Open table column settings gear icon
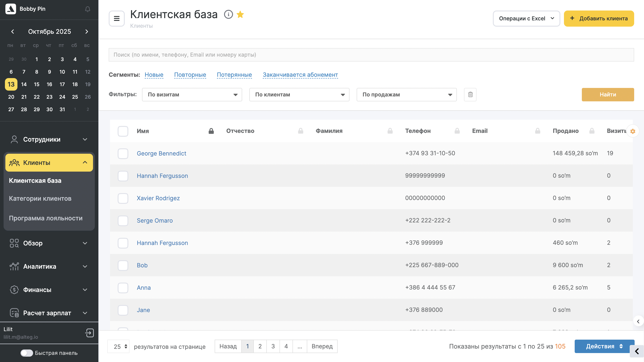This screenshot has height=362, width=644. pyautogui.click(x=633, y=131)
